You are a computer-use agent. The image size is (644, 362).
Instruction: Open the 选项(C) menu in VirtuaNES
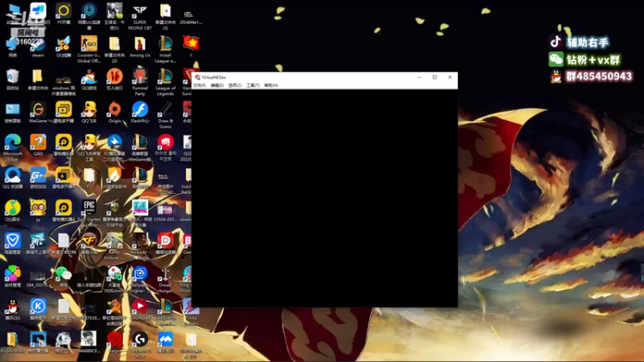click(235, 85)
